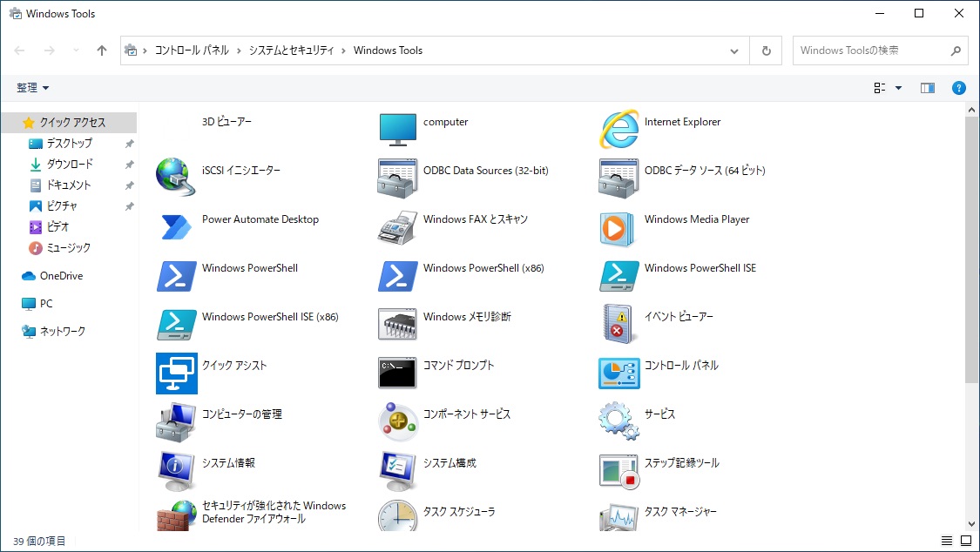
Task: Change layout with the view button
Action: [879, 88]
